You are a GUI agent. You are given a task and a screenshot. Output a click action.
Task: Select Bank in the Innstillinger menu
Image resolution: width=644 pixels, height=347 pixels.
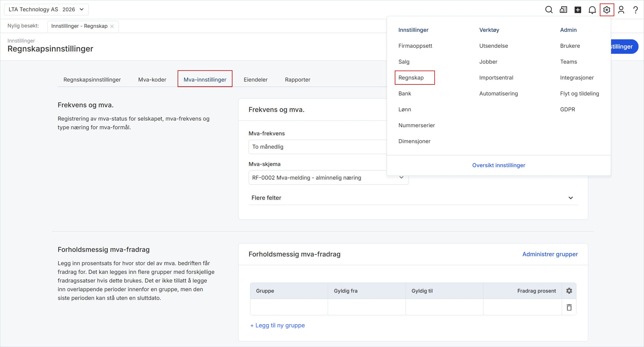click(405, 93)
